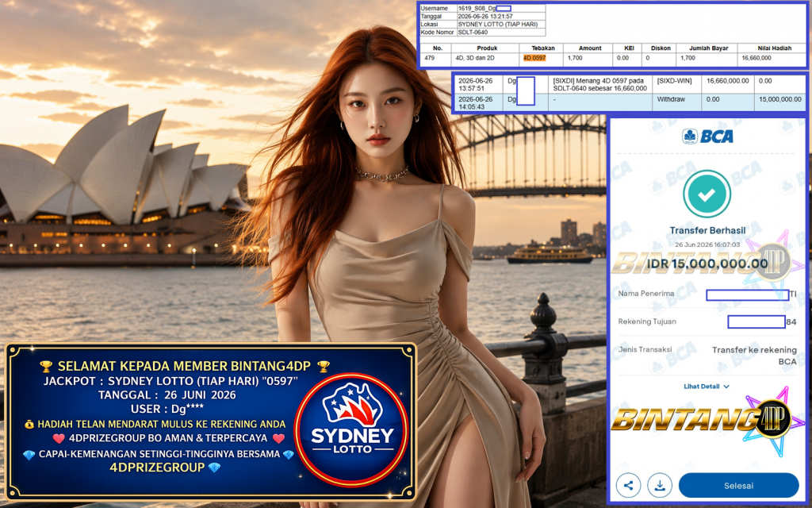Click the Tebakan column header

click(x=542, y=48)
